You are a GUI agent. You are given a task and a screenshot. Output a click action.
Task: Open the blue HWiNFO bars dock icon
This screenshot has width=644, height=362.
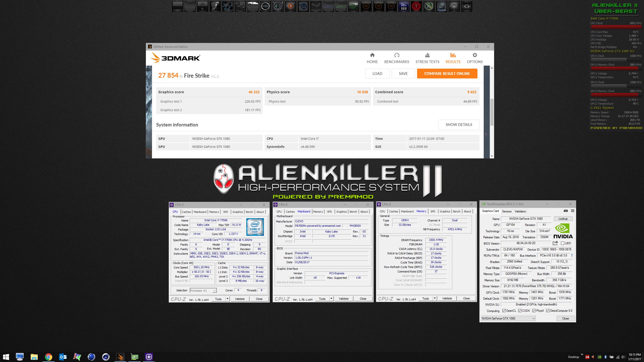click(404, 7)
